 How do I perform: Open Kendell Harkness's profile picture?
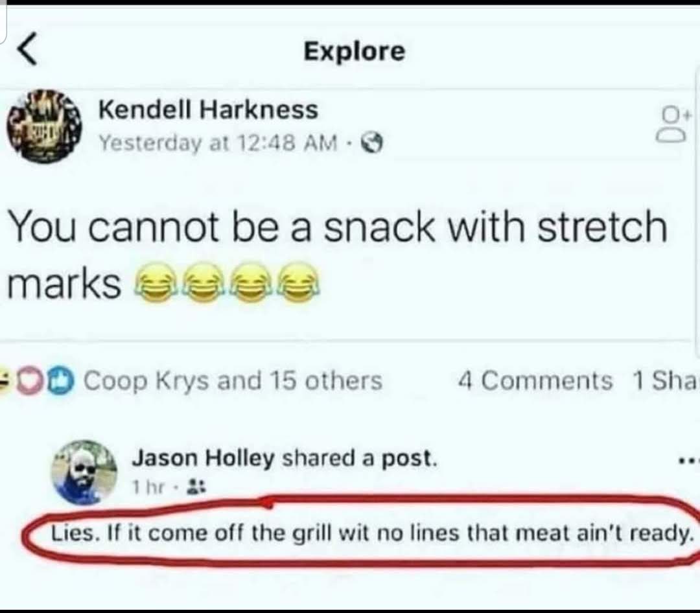tap(44, 126)
